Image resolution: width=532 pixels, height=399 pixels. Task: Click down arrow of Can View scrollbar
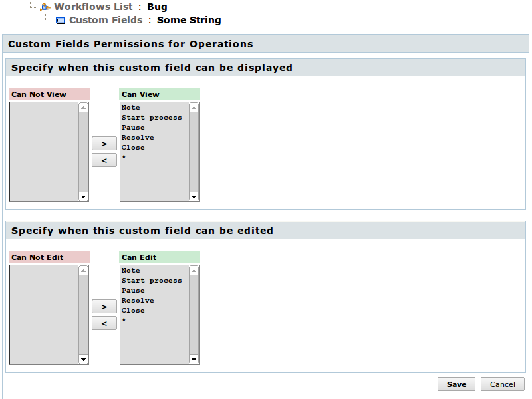coord(194,196)
